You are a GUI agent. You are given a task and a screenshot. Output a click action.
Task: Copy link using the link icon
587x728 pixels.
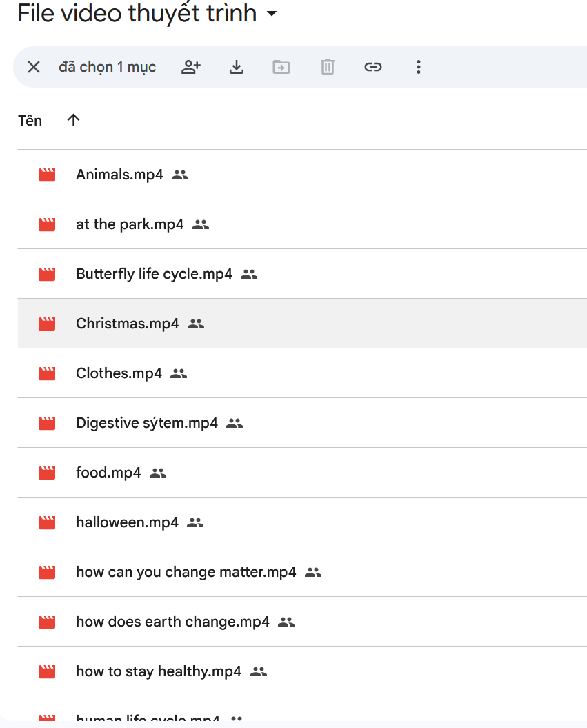[x=372, y=67]
